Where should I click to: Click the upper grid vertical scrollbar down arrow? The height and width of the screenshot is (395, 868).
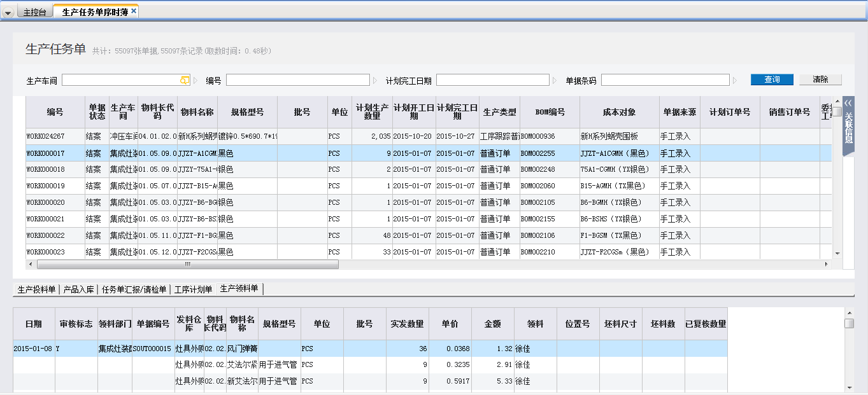(x=837, y=253)
